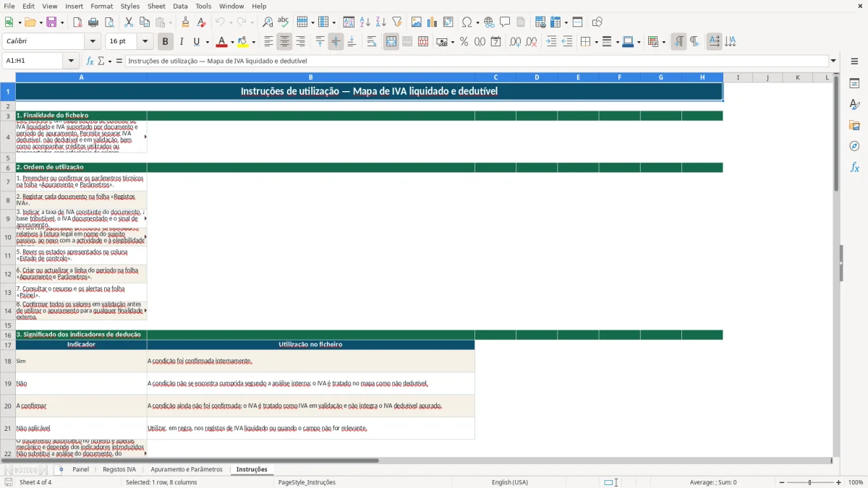
Task: Run the Spelling check
Action: [x=284, y=22]
